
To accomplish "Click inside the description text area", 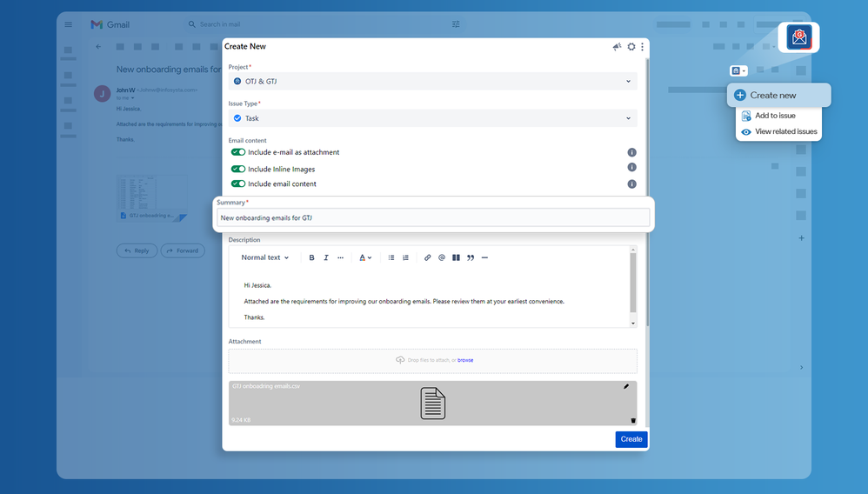I will pyautogui.click(x=429, y=299).
